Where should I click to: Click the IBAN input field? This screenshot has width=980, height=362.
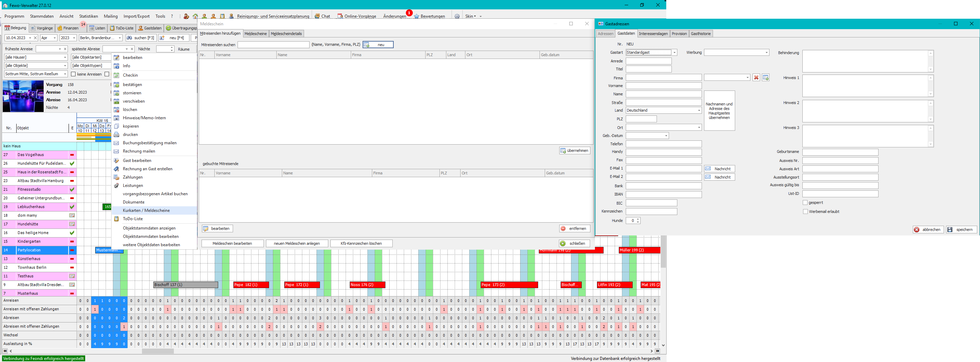tap(663, 194)
